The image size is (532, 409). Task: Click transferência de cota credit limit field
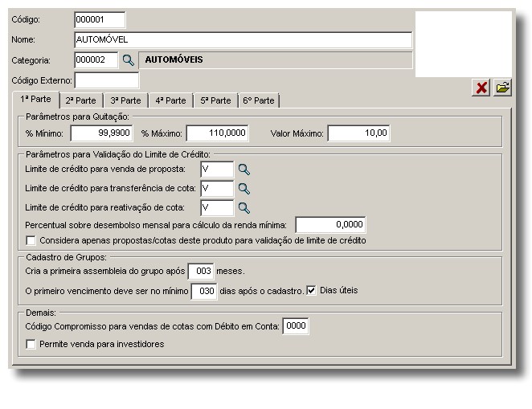217,189
